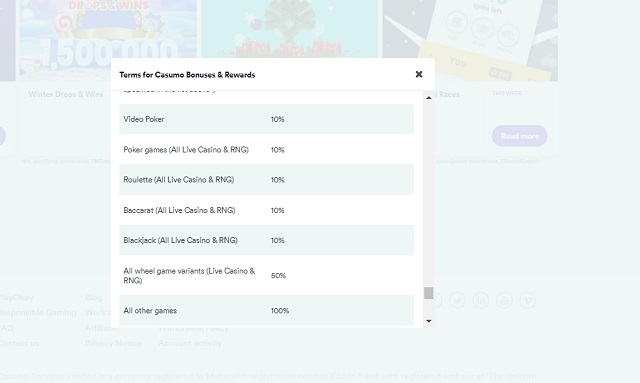Click the 10% value in the Blackjack row

(x=278, y=240)
